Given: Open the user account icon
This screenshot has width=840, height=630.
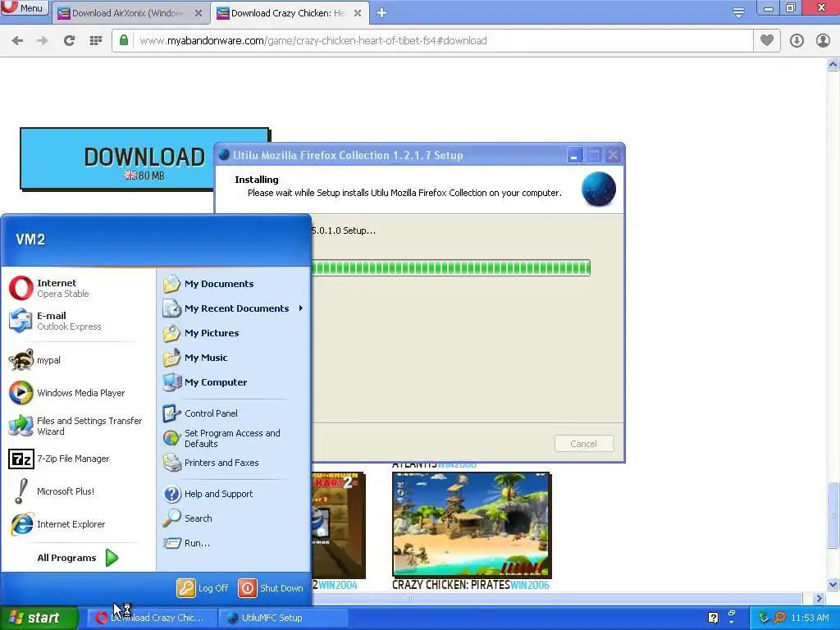Looking at the screenshot, I should point(823,40).
